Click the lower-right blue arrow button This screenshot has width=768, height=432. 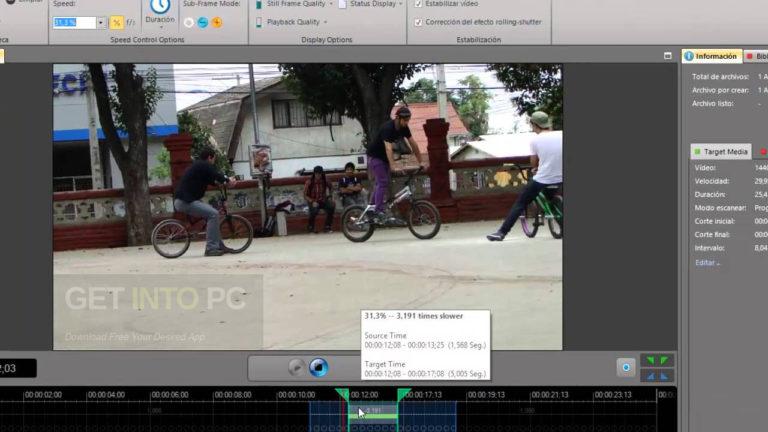point(665,376)
